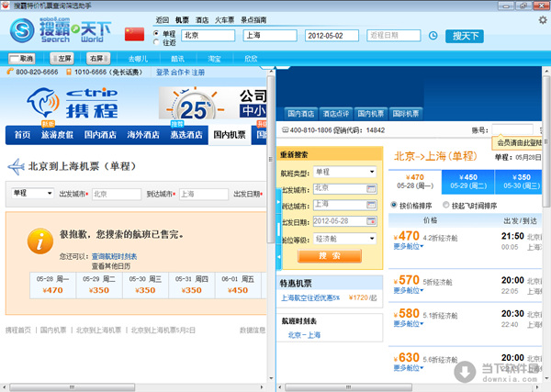Click the clock icon beside return date
Viewport: 551px width, 392px height.
[433, 36]
